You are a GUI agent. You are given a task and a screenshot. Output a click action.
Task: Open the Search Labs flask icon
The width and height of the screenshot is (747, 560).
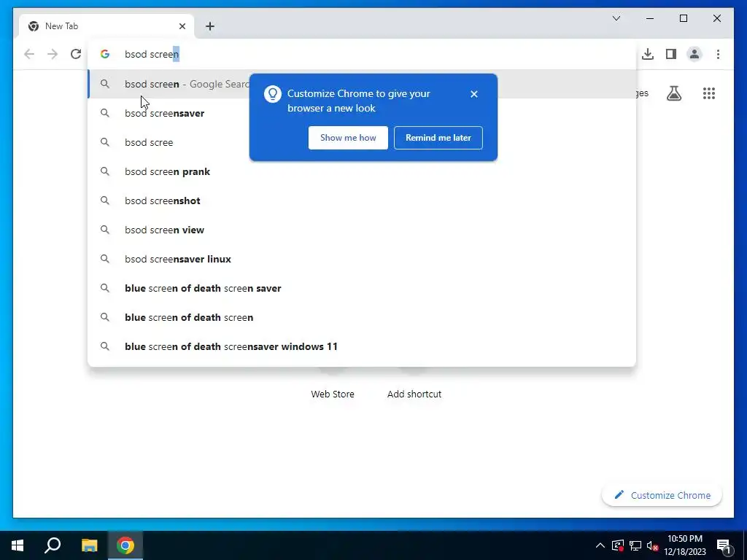[x=673, y=93]
